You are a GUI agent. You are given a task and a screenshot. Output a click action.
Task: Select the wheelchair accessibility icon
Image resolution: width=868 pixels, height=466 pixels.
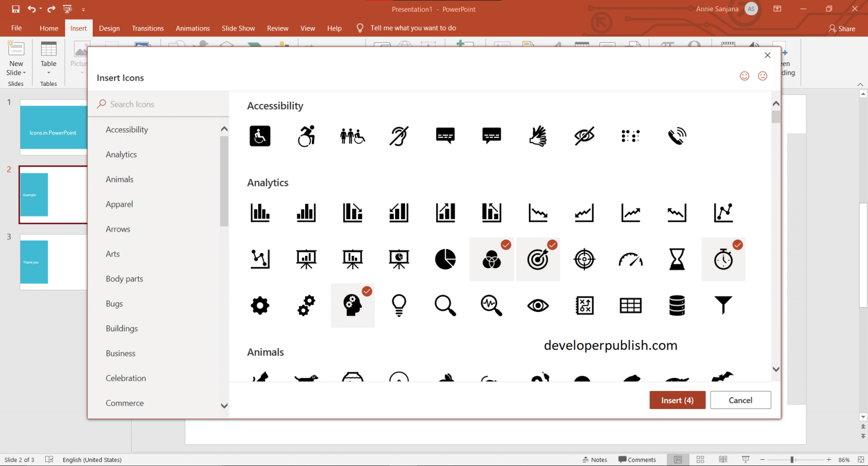click(260, 136)
